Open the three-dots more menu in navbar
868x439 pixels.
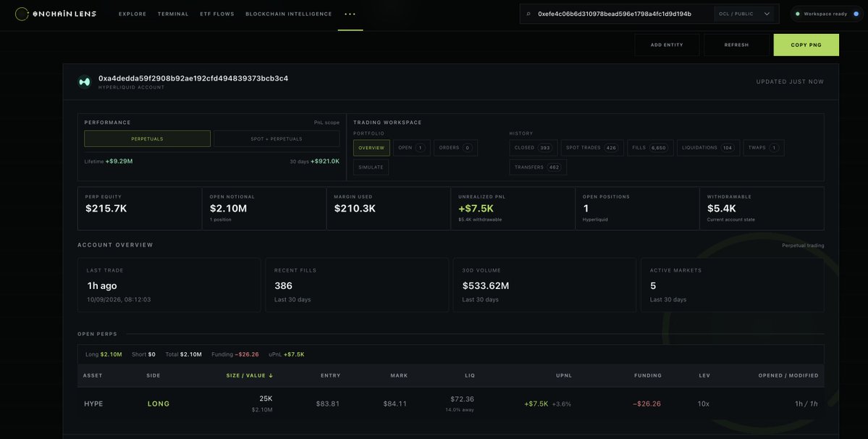350,14
